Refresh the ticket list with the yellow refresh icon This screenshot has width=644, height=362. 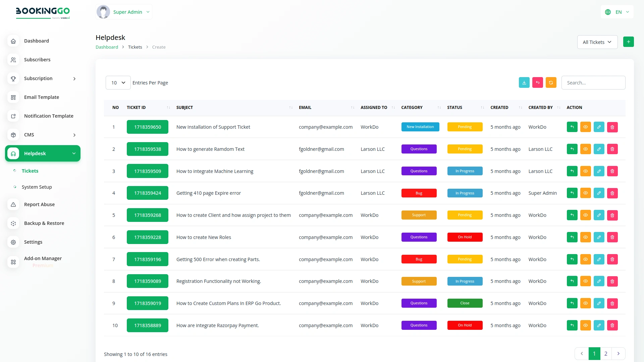click(x=551, y=82)
